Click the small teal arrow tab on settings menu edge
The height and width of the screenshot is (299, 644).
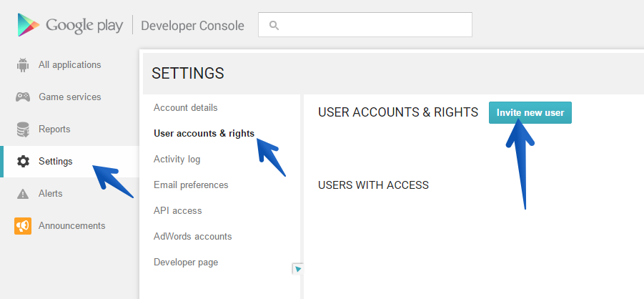(x=298, y=269)
